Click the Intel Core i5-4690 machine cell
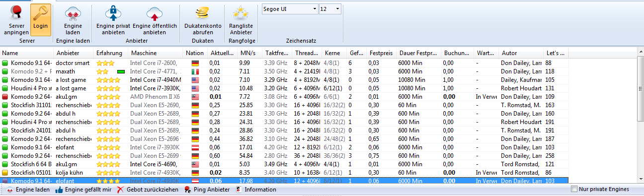644x196 pixels. click(156, 164)
